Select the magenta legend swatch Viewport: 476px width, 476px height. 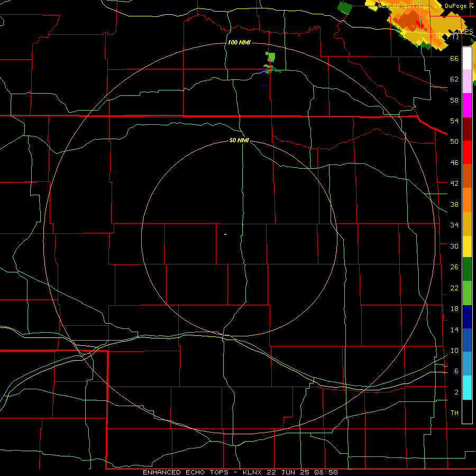click(x=467, y=105)
